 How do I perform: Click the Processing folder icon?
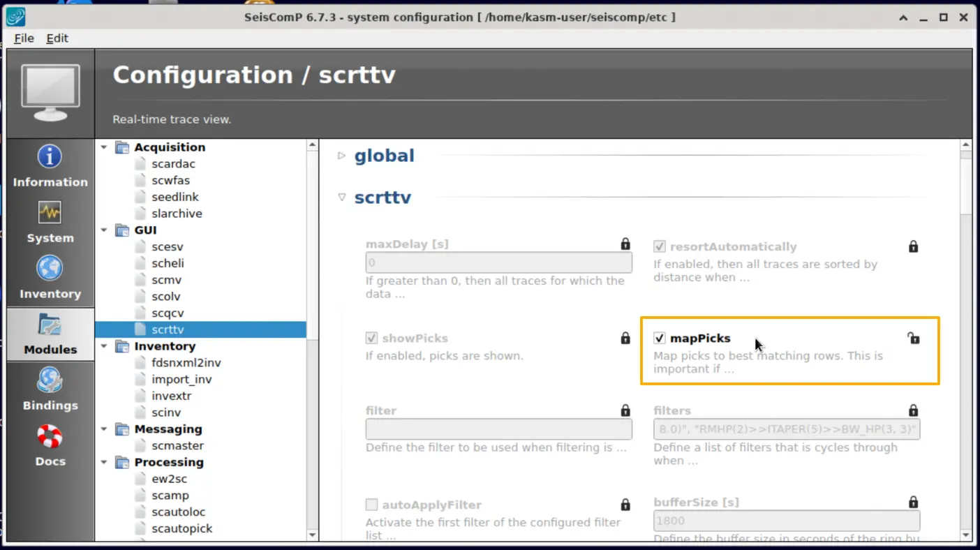coord(122,462)
